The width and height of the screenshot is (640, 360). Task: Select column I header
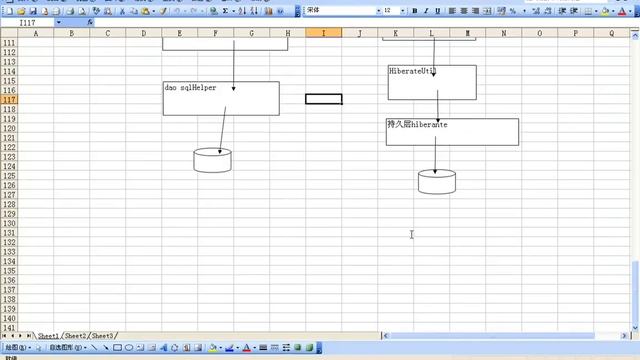tap(324, 33)
